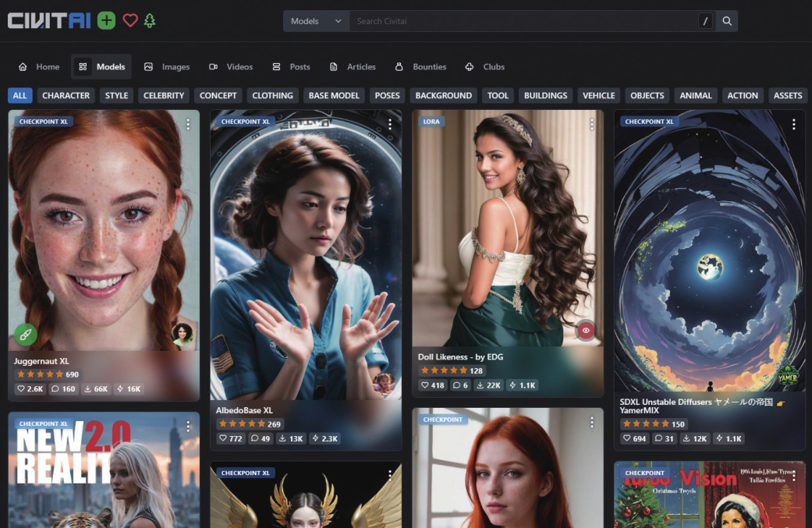
Task: Click AlbedoBase XL 772 likes badge
Action: (230, 438)
